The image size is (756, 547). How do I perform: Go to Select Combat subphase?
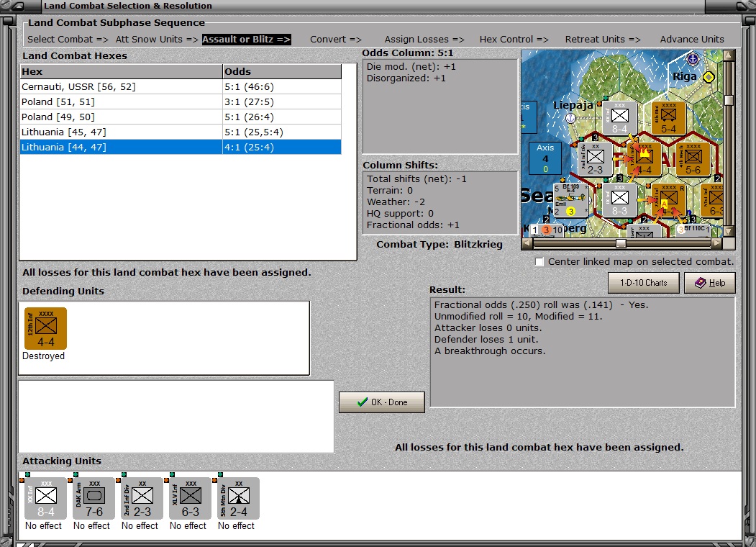tap(68, 39)
